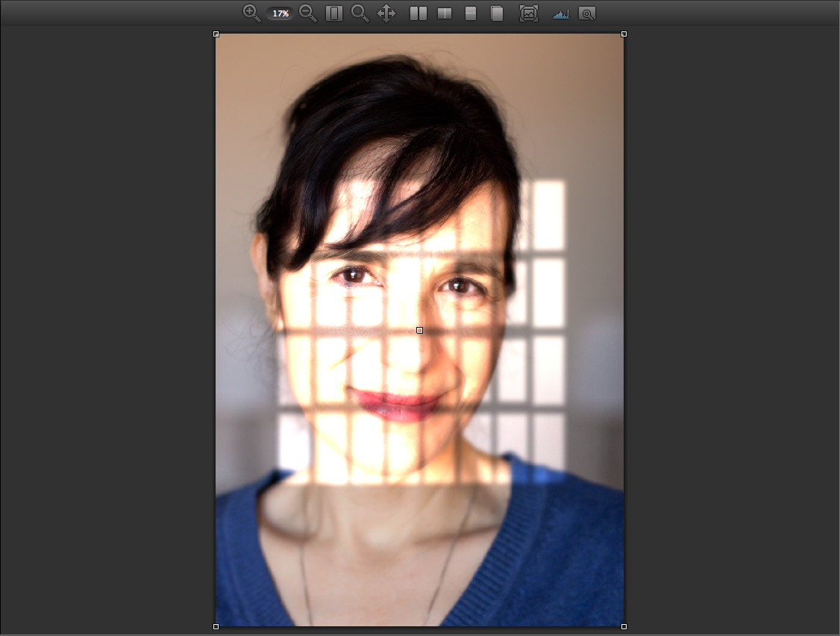
Task: Select the fit image to window icon
Action: [x=333, y=13]
